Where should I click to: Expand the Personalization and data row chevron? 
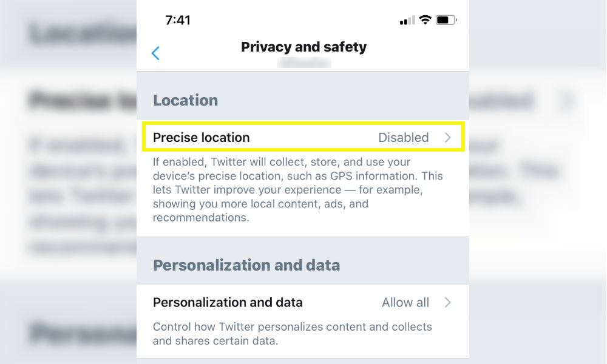pos(448,302)
